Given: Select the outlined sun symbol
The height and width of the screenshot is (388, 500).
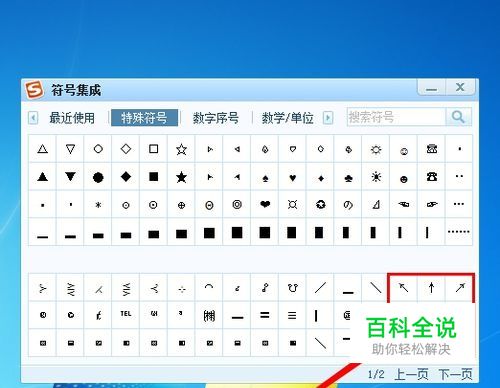Looking at the screenshot, I should (x=376, y=149).
